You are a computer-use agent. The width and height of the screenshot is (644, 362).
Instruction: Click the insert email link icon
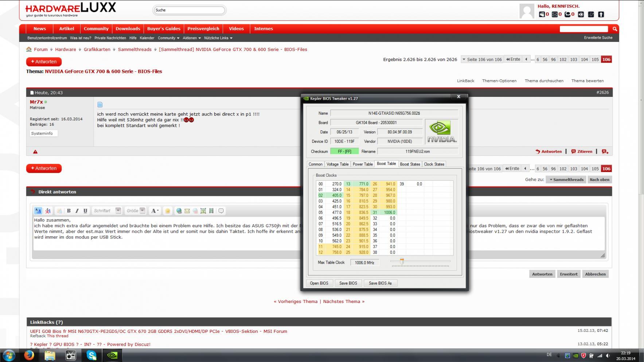(x=187, y=211)
